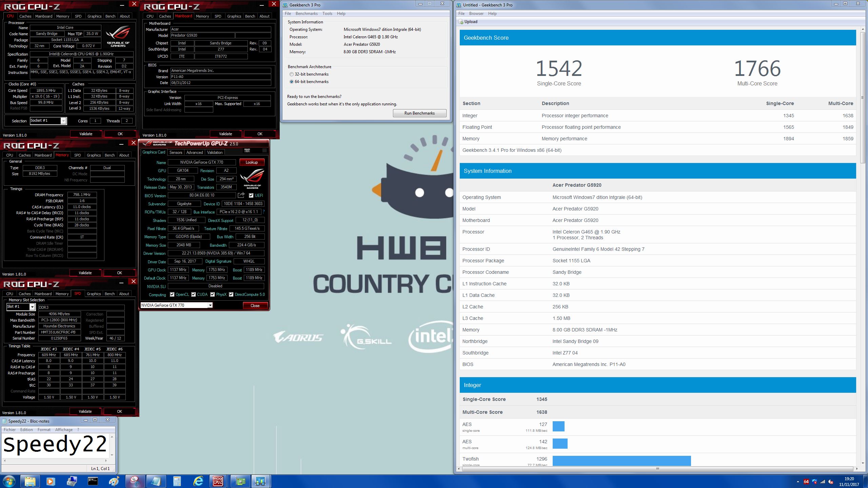Toggle the OpenCL checkbox

tap(172, 294)
